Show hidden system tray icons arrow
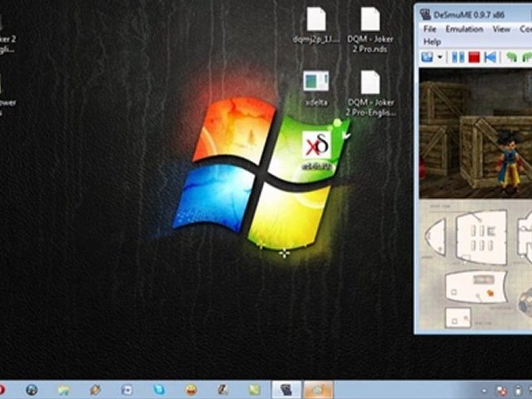Screen dimensions: 532x399 click(484, 391)
